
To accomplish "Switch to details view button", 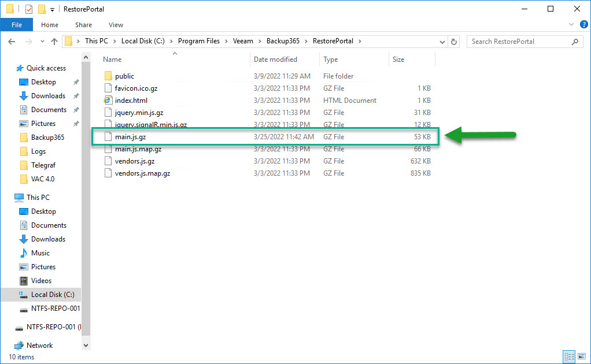I will click(x=569, y=356).
